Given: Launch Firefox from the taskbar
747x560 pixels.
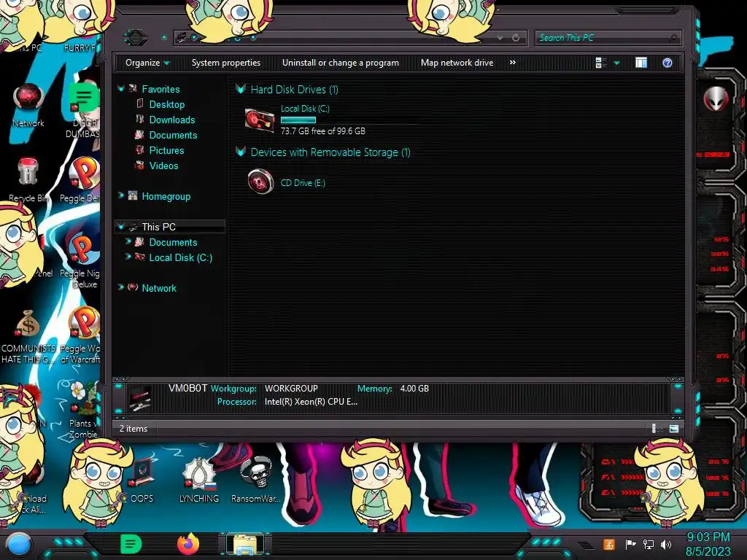Looking at the screenshot, I should pos(188,544).
